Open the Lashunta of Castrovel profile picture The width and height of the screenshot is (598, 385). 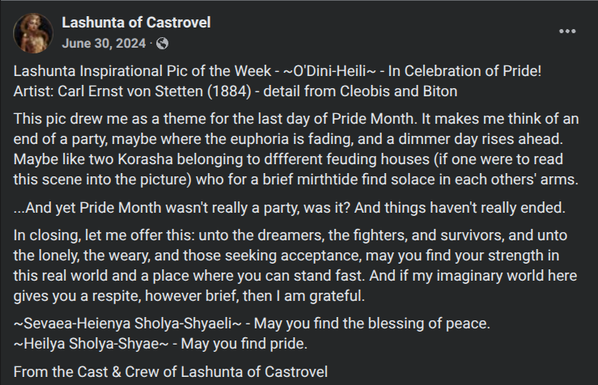point(33,33)
